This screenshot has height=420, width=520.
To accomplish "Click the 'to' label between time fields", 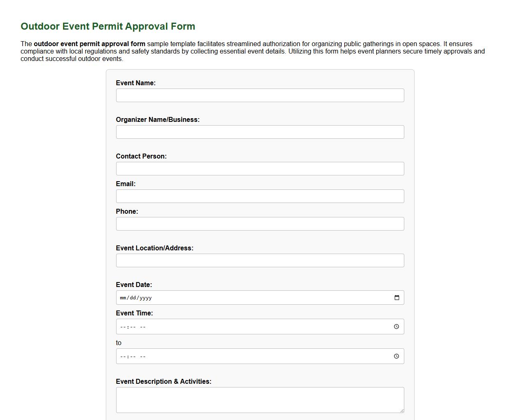I will coord(119,342).
